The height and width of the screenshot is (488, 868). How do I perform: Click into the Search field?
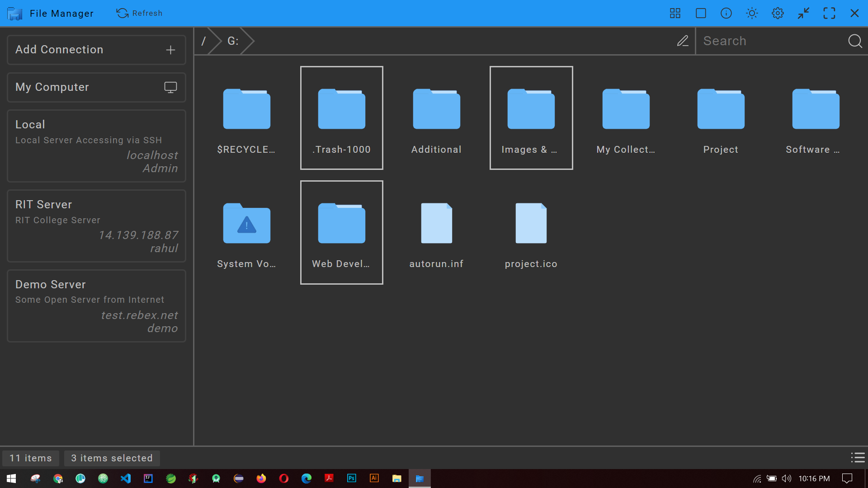[769, 41]
